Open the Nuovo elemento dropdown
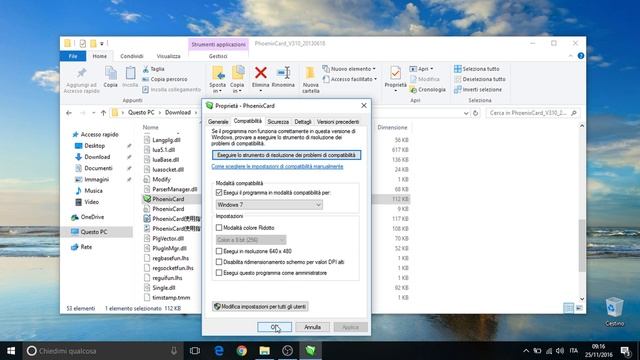Screen dimensions: 640x360 [x=349, y=69]
